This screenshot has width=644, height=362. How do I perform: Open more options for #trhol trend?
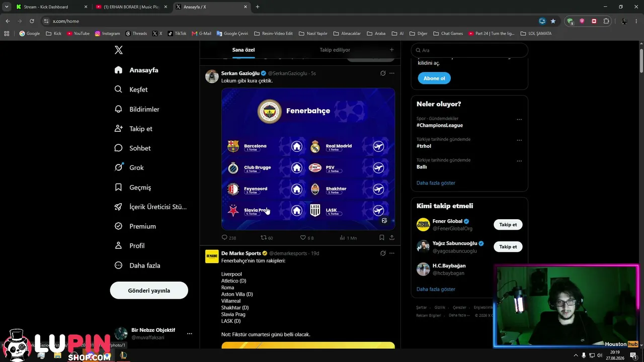(x=519, y=140)
